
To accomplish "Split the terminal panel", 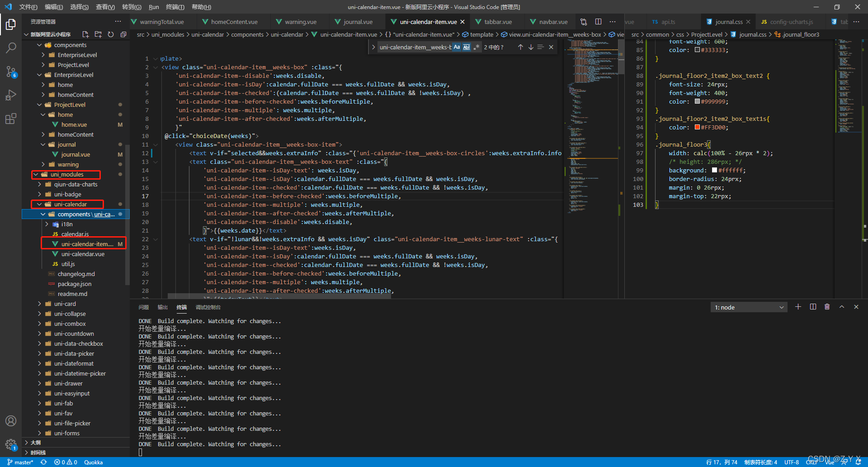I will (813, 307).
